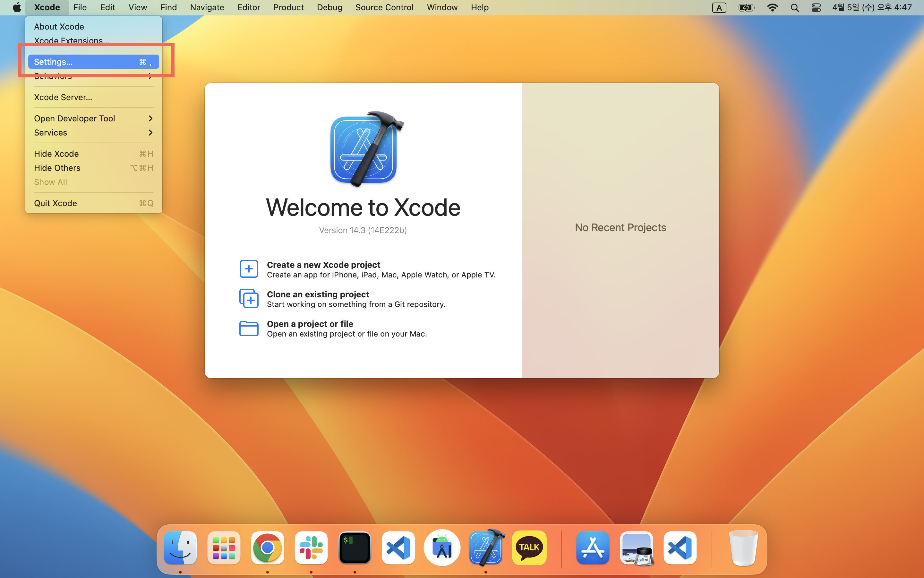Open the Product menu
Viewport: 924px width, 578px height.
click(x=288, y=7)
